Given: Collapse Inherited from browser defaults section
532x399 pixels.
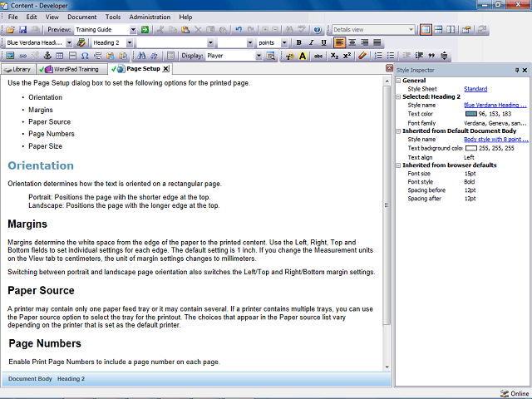Looking at the screenshot, I should click(x=399, y=165).
